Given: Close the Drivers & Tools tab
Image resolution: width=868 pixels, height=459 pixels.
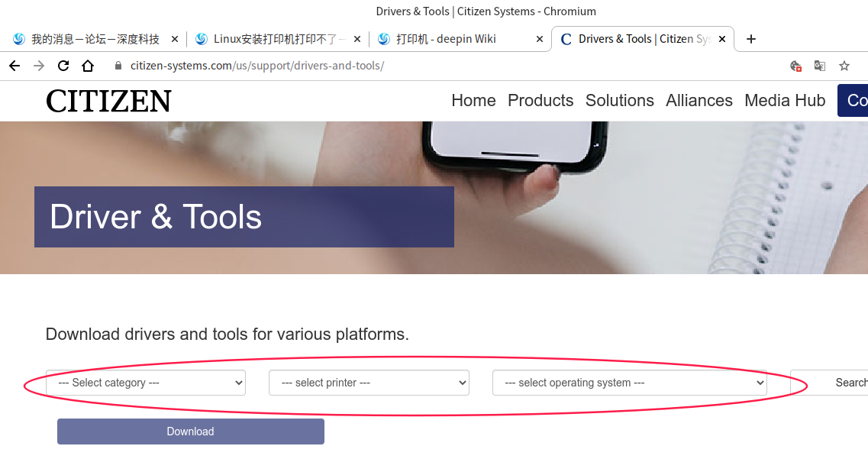Looking at the screenshot, I should [722, 39].
